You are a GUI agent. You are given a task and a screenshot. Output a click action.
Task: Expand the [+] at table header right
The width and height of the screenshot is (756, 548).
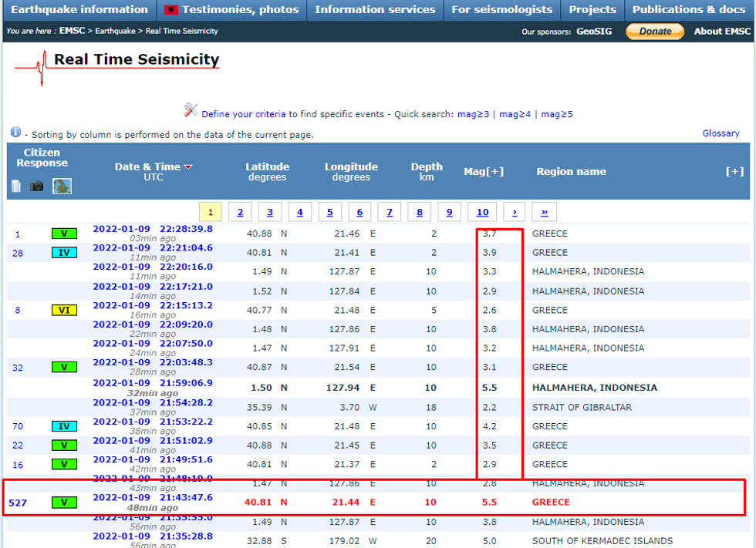click(x=734, y=172)
